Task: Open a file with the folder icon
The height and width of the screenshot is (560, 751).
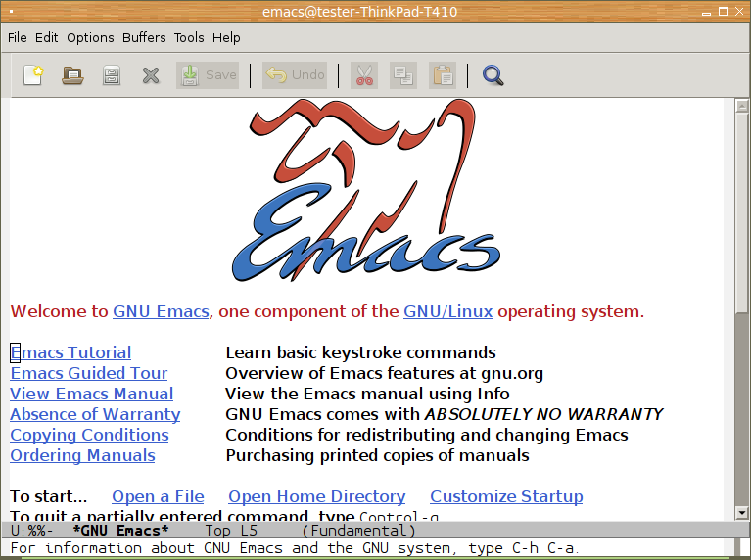Action: click(72, 75)
